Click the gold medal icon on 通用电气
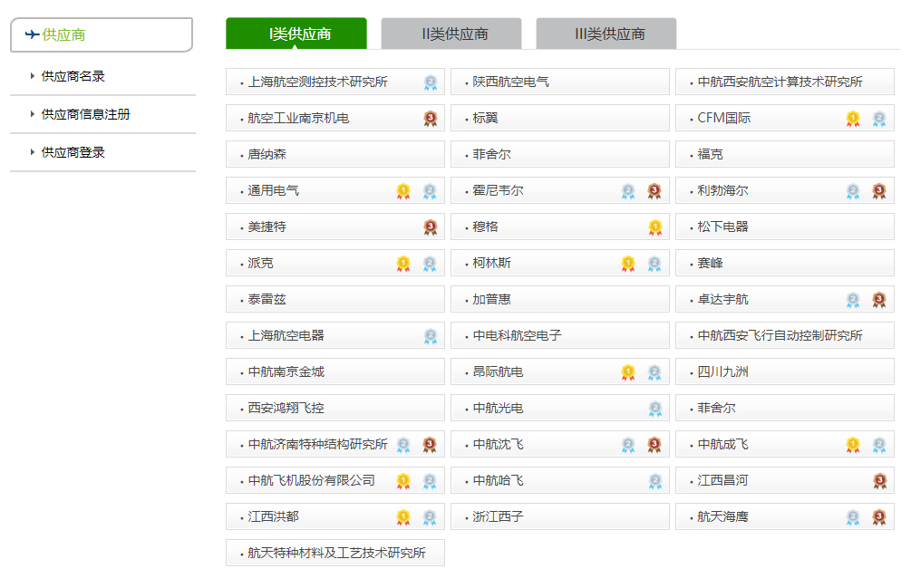The width and height of the screenshot is (921, 588). point(403,191)
